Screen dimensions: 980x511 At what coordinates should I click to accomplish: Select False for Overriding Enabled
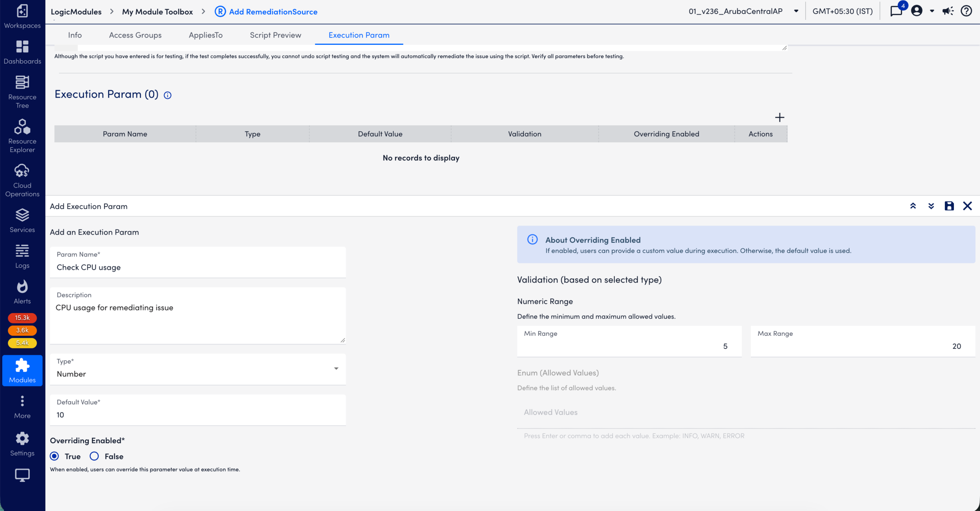[94, 456]
